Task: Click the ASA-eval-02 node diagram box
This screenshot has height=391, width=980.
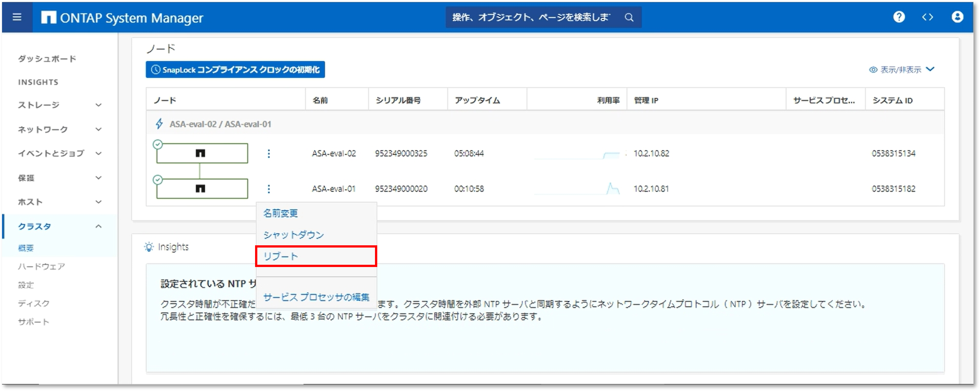Action: (202, 153)
